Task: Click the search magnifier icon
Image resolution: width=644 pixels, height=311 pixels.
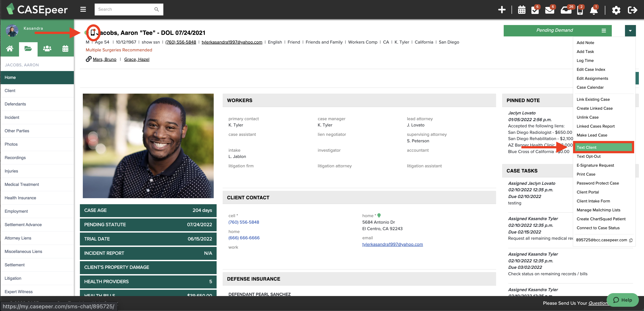Action: click(156, 9)
